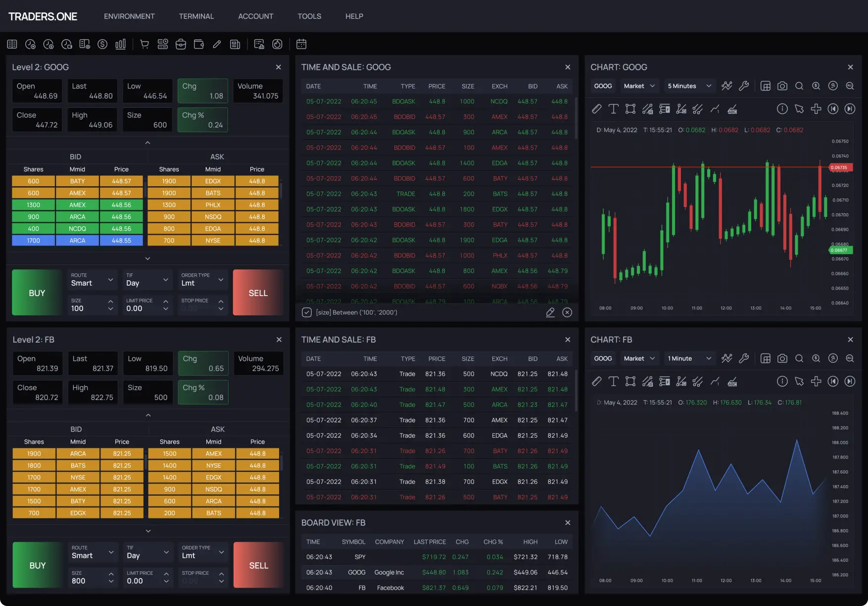Open symbol search magnifier on FB chart
868x606 pixels.
click(799, 358)
